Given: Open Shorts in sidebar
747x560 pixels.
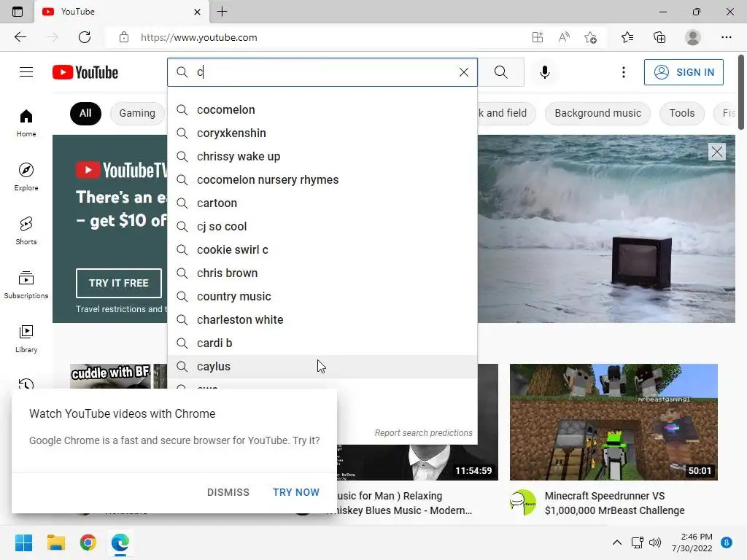Looking at the screenshot, I should click(26, 231).
